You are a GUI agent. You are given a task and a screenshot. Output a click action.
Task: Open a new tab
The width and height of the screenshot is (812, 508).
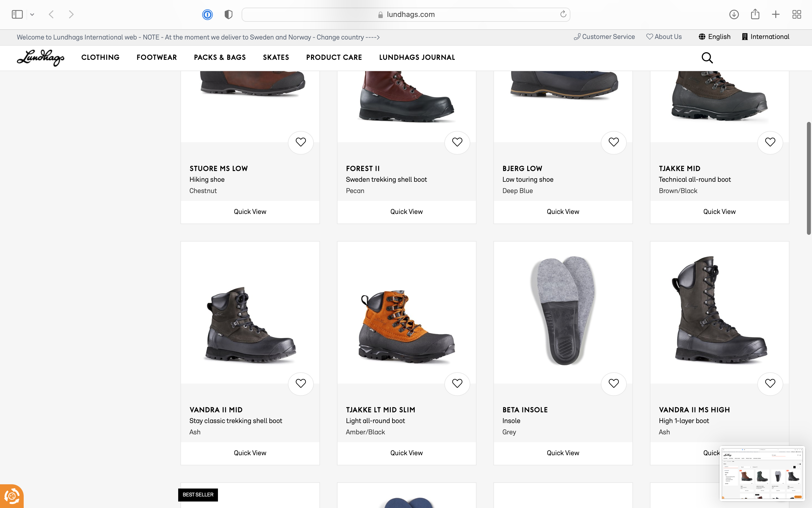point(776,14)
